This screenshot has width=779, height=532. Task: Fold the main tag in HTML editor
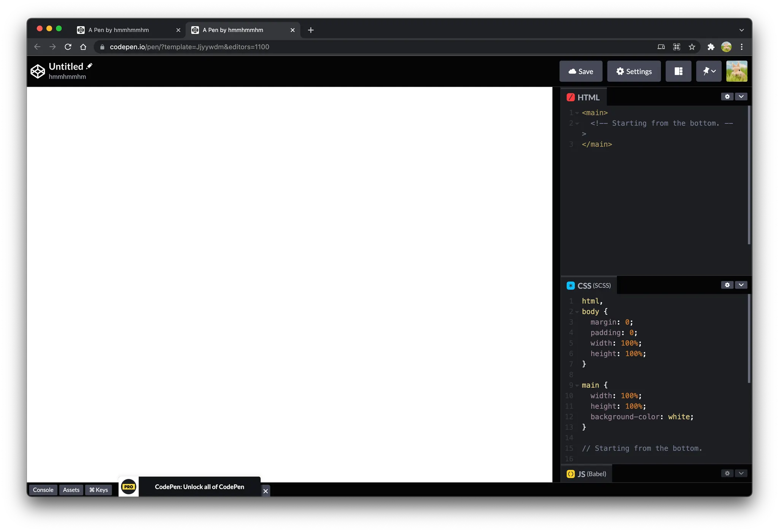tap(577, 113)
